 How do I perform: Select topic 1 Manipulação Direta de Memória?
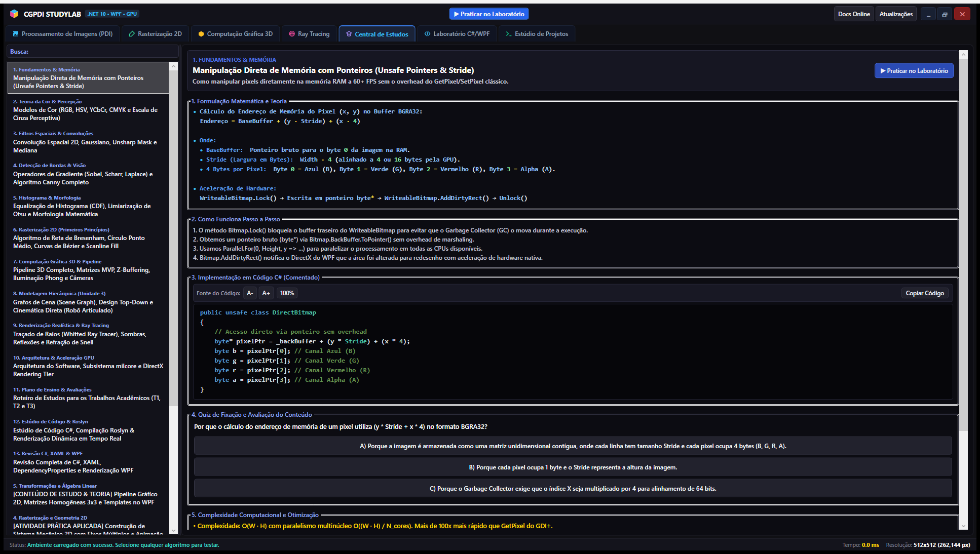pos(88,77)
